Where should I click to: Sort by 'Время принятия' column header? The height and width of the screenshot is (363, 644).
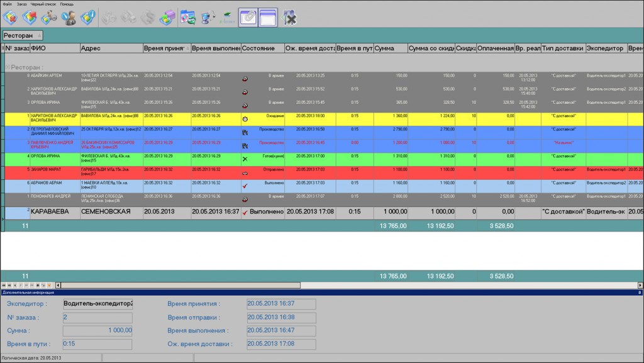(x=166, y=48)
